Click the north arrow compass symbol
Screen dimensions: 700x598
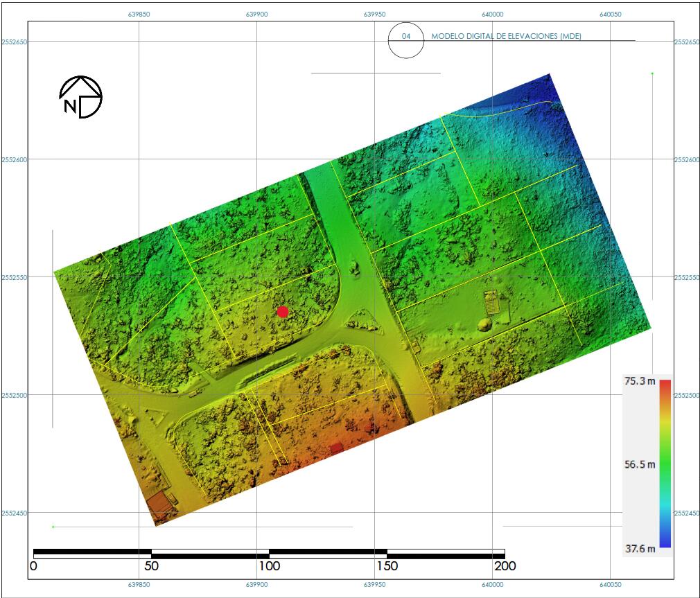click(80, 97)
